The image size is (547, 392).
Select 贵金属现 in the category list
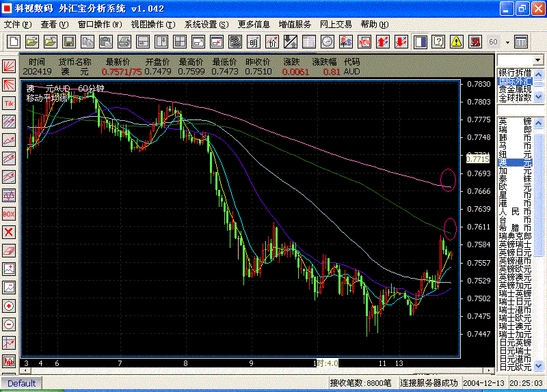pyautogui.click(x=516, y=89)
